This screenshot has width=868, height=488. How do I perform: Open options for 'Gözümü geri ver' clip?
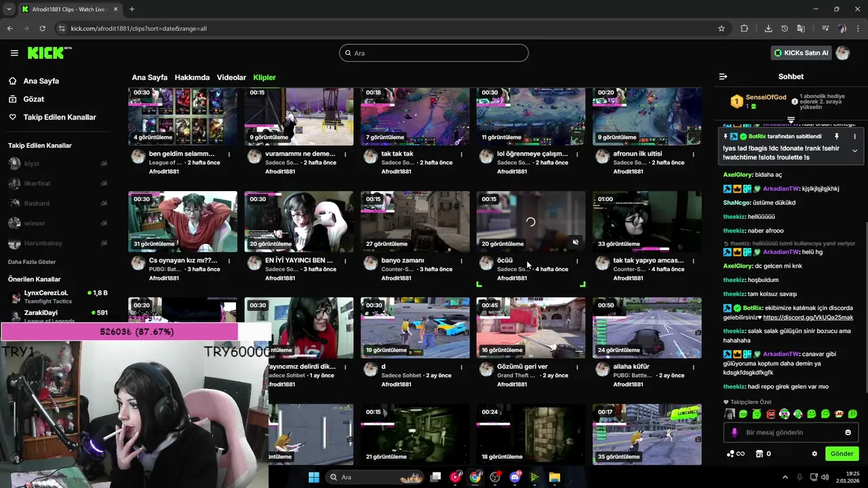click(x=577, y=367)
